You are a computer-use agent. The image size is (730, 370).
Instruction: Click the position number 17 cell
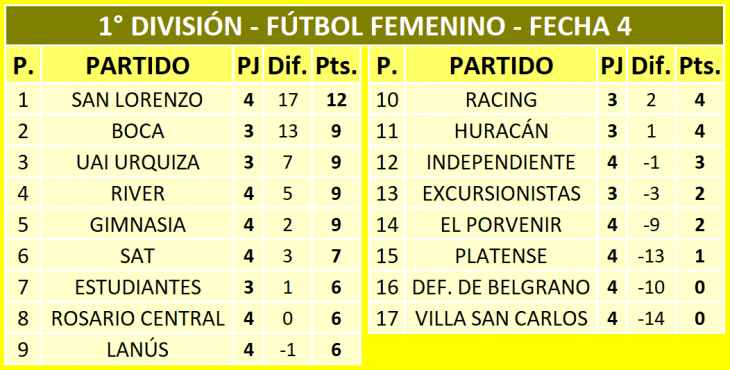coord(387,318)
